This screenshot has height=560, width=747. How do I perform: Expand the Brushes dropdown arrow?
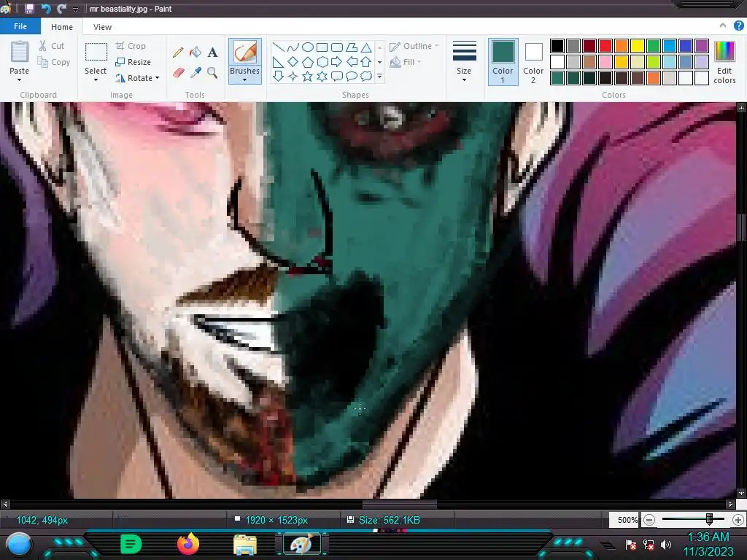(x=245, y=80)
